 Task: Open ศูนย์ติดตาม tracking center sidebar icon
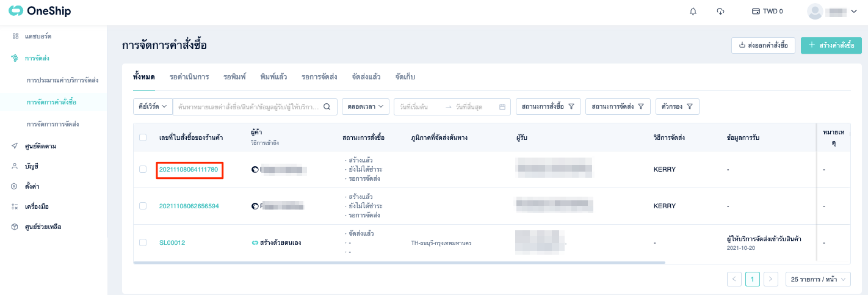(15, 146)
